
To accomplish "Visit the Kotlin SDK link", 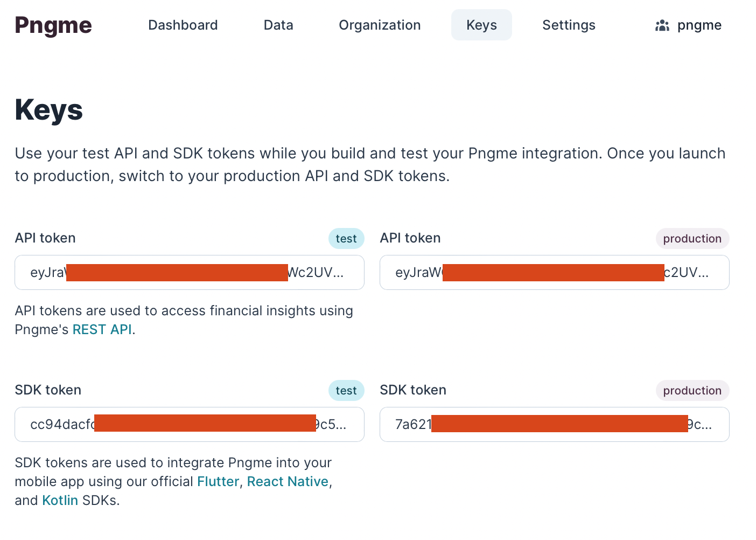I will [60, 500].
